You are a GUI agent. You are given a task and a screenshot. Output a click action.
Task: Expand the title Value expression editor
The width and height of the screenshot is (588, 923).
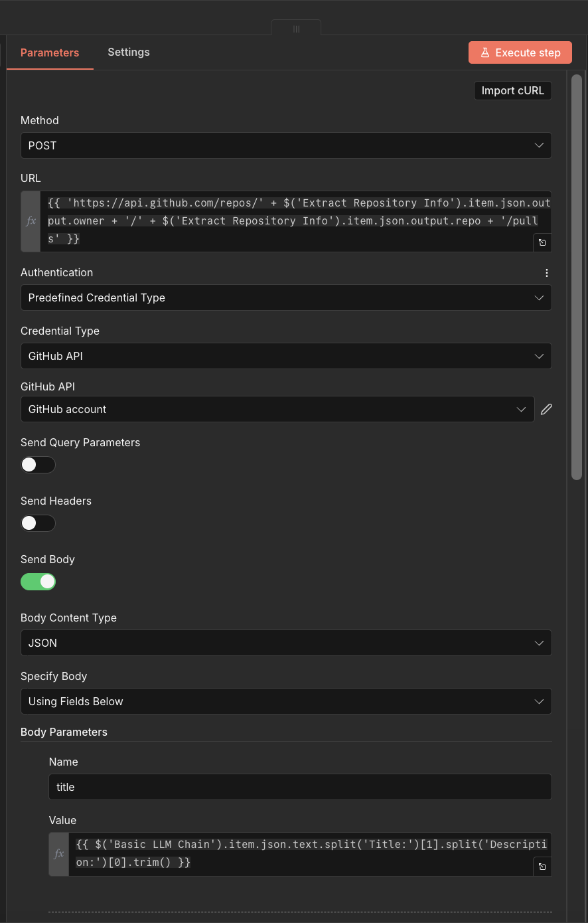click(542, 867)
